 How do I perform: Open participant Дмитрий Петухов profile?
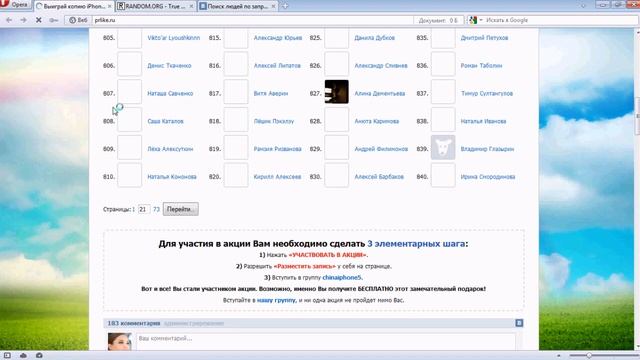tap(484, 38)
